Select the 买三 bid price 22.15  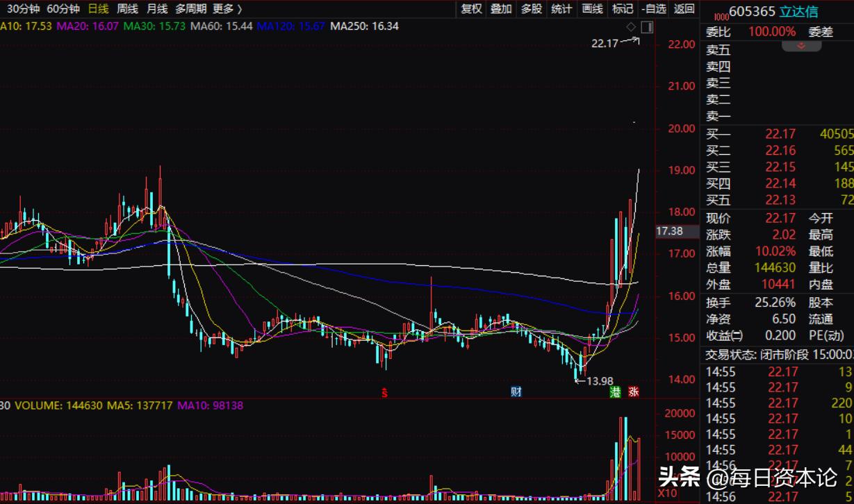coord(780,167)
